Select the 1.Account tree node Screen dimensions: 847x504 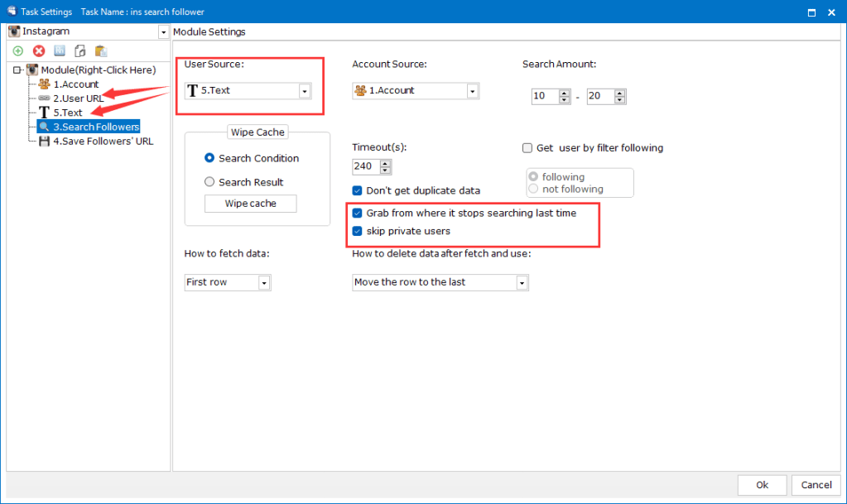coord(75,84)
